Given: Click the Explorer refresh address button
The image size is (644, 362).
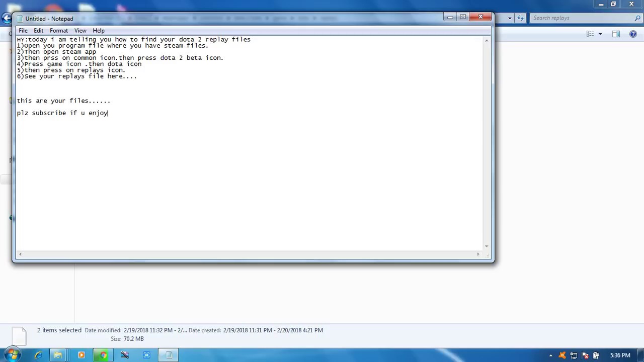Looking at the screenshot, I should point(522,18).
